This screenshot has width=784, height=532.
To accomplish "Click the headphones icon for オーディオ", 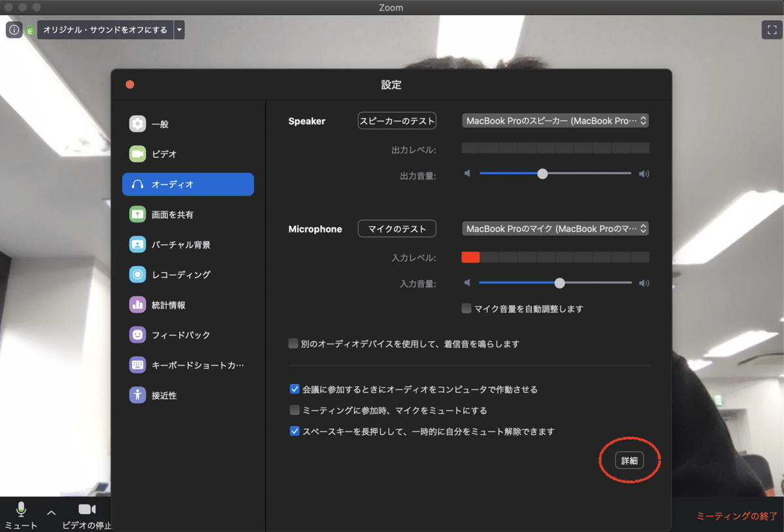I will point(137,185).
